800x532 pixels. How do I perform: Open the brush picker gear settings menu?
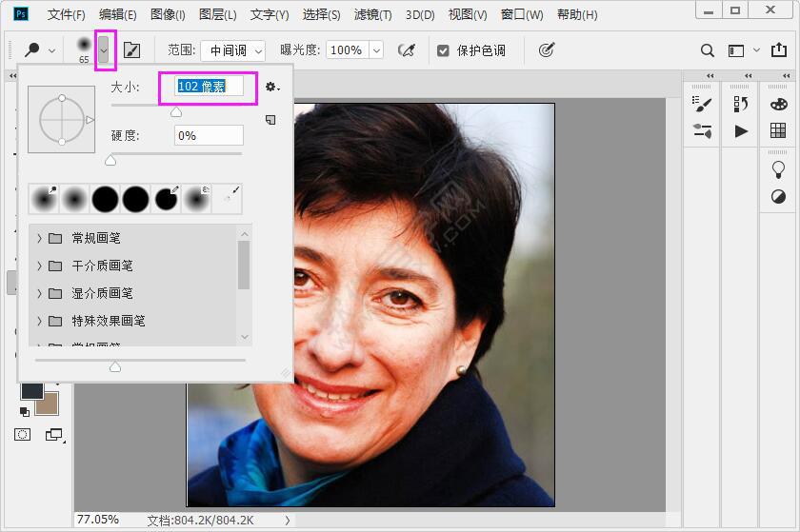tap(272, 88)
